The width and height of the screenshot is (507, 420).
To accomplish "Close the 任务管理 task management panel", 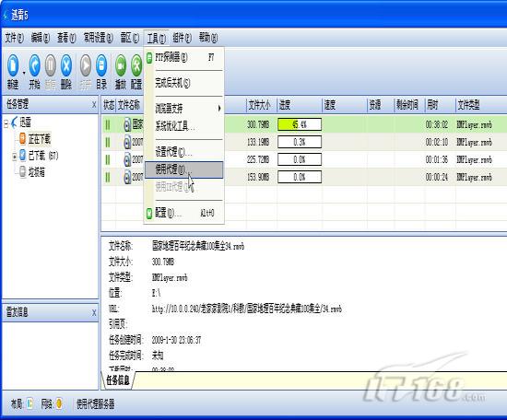I will pyautogui.click(x=94, y=105).
